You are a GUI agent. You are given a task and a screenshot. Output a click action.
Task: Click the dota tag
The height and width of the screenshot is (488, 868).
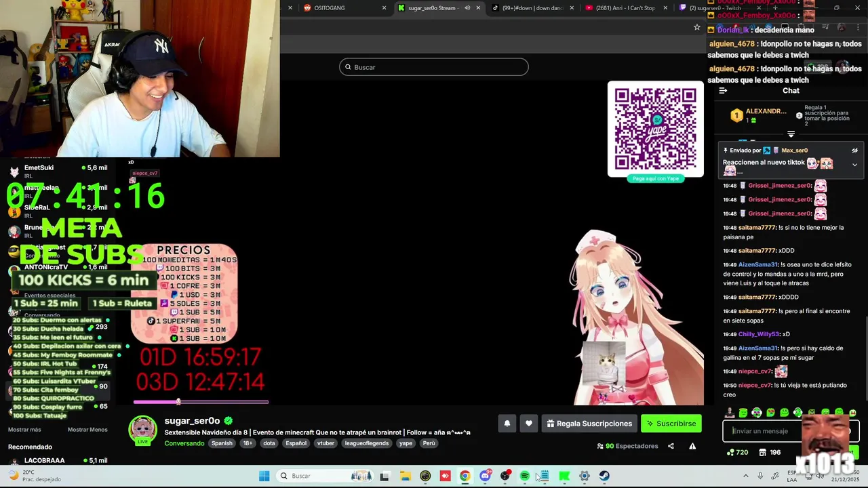click(x=269, y=443)
